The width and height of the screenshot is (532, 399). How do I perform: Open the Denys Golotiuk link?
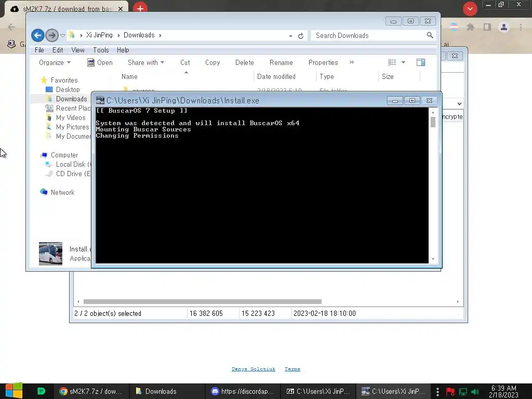pyautogui.click(x=253, y=369)
